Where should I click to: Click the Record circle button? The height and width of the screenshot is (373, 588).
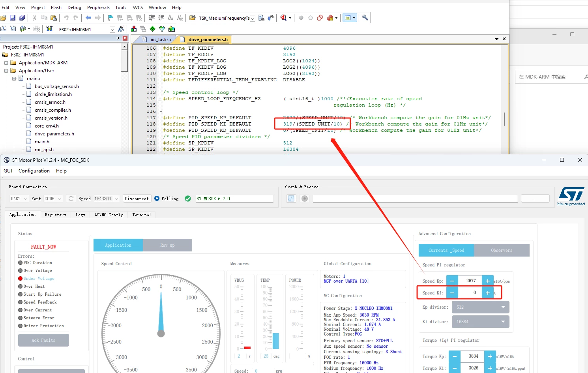pyautogui.click(x=305, y=199)
